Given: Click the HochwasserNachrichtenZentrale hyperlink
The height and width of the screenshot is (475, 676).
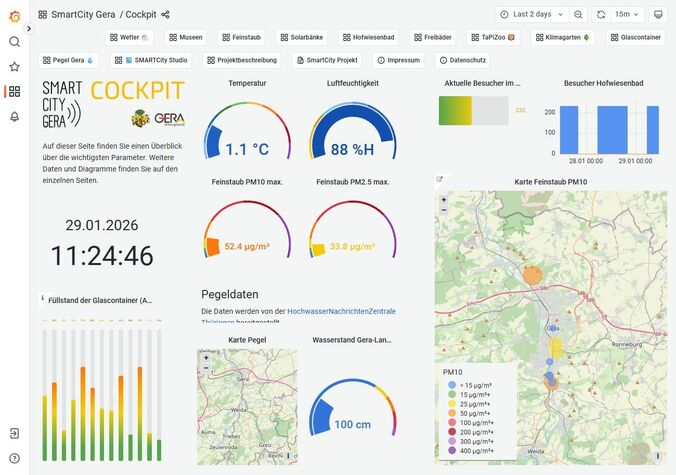Looking at the screenshot, I should pyautogui.click(x=341, y=311).
